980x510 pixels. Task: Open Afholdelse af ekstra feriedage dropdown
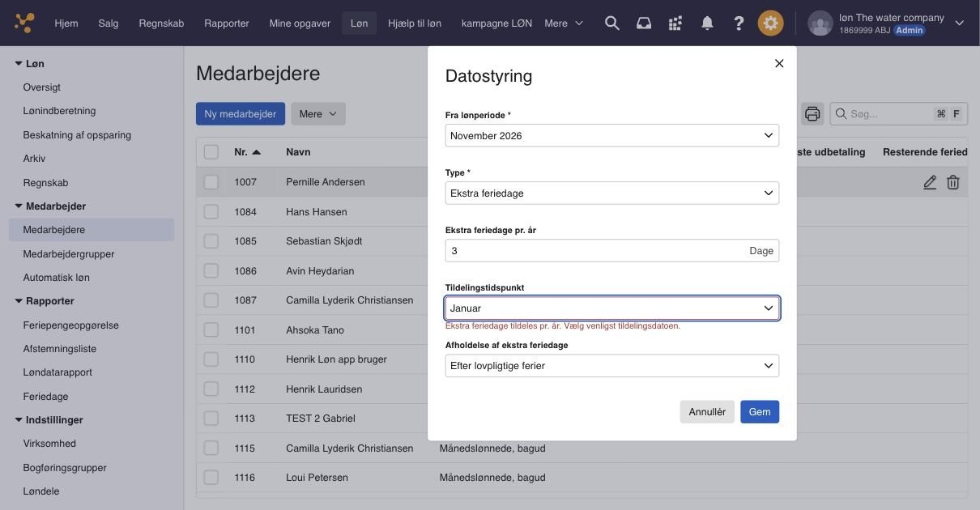pos(612,365)
